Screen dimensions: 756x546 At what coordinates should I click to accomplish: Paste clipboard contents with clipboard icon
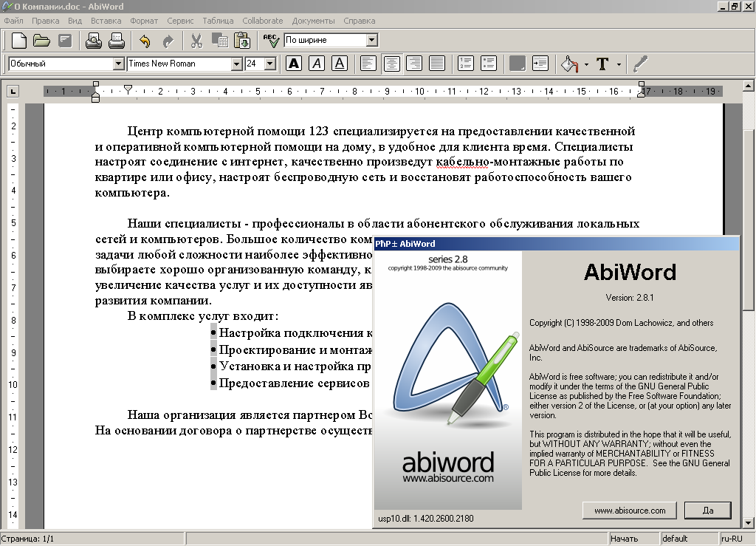242,41
